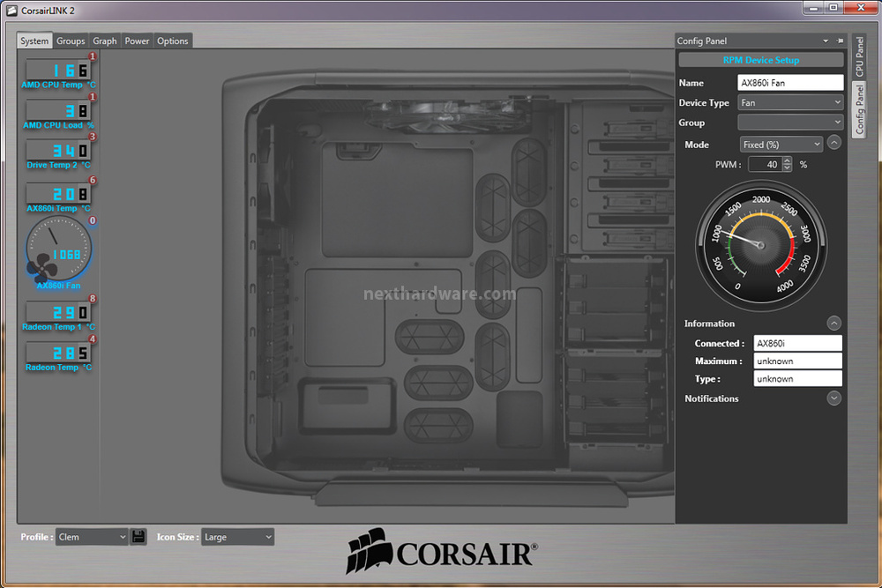Viewport: 882px width, 588px height.
Task: Open the Power tab
Action: (137, 41)
